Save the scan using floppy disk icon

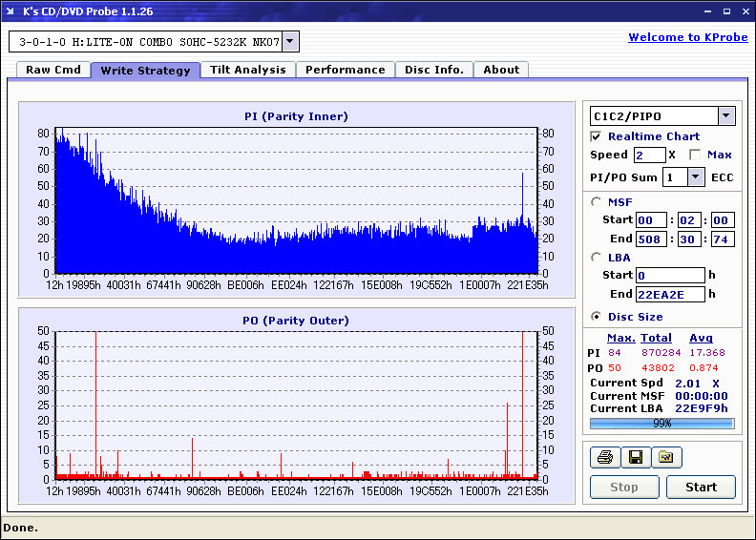tap(636, 458)
